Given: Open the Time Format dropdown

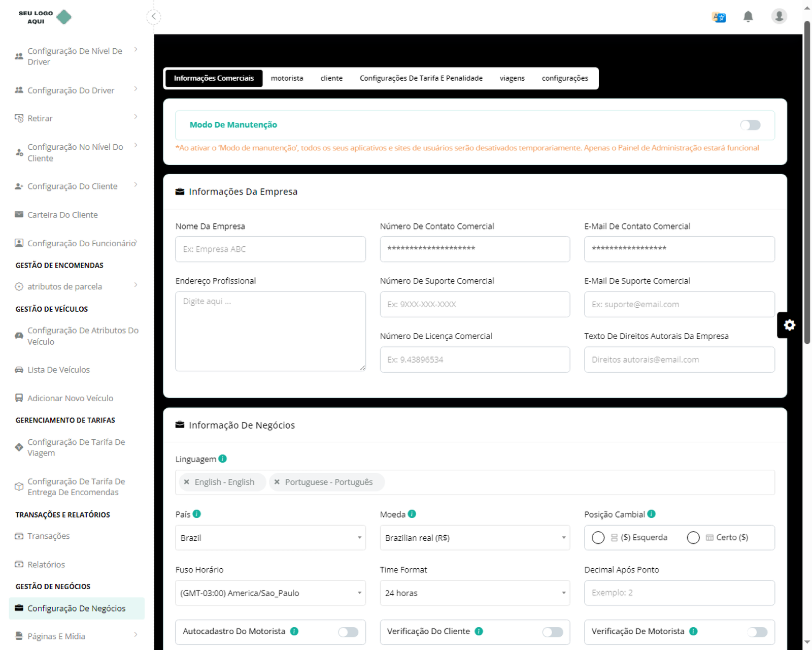Looking at the screenshot, I should 475,593.
